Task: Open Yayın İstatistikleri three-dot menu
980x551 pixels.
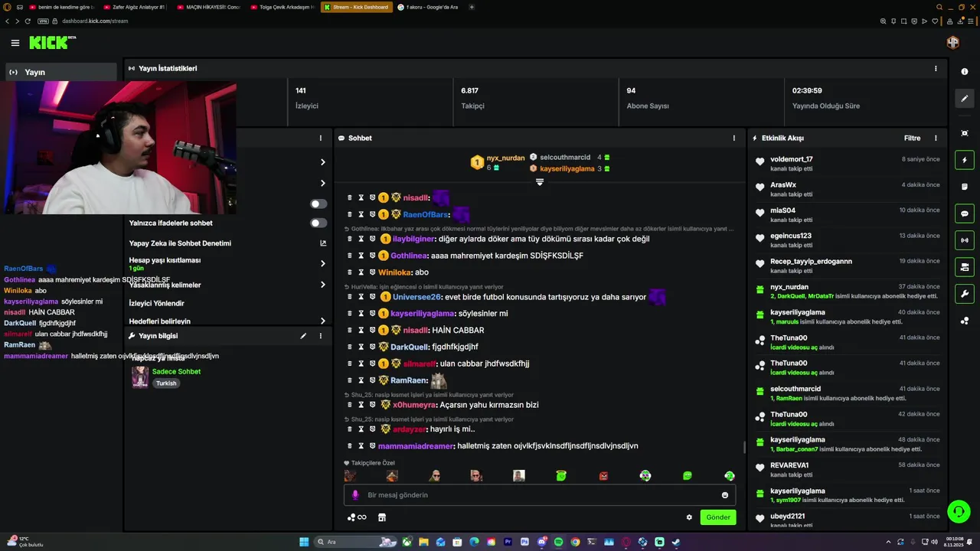Action: [x=936, y=69]
